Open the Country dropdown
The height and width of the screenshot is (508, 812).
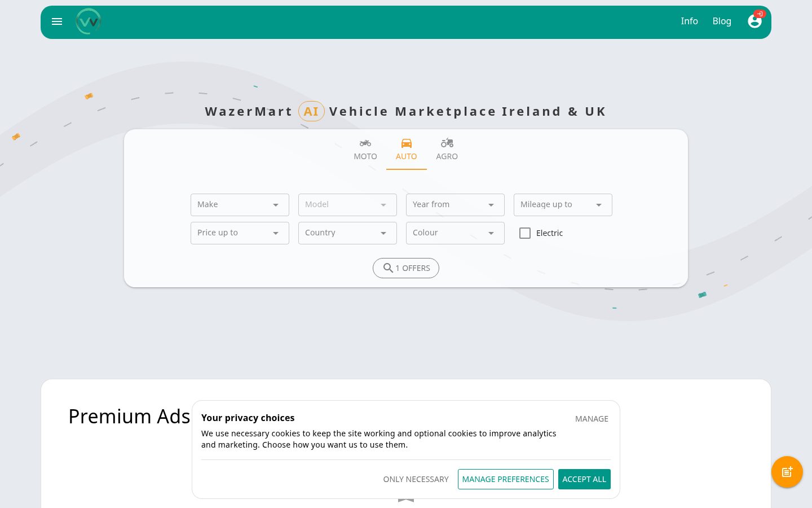[347, 233]
